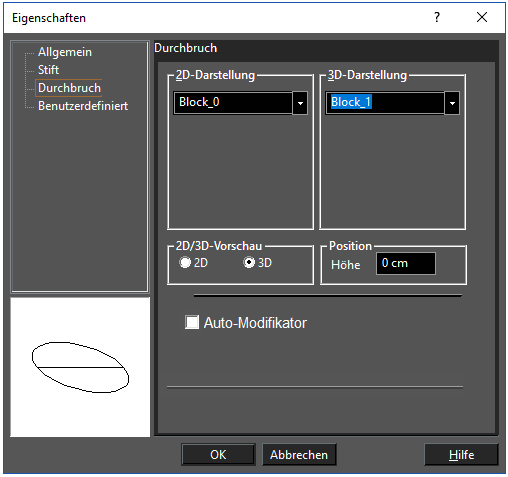Screen dimensions: 508x477
Task: Click the ellipse preview thumbnail
Action: tap(80, 367)
